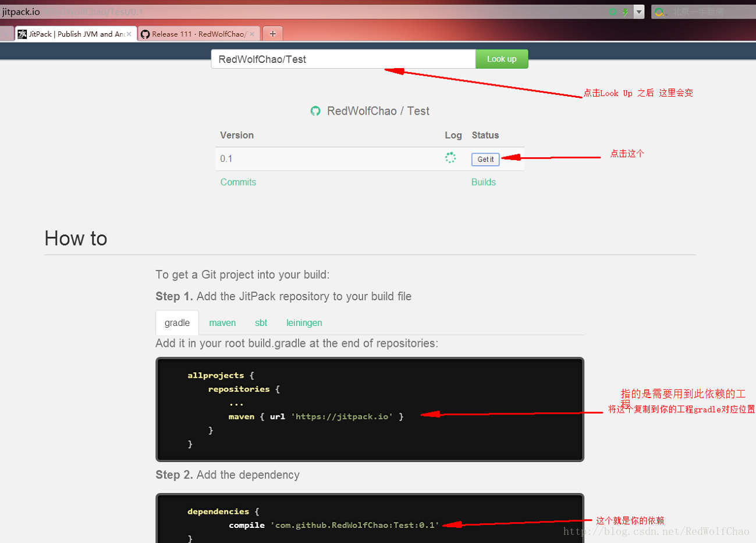The width and height of the screenshot is (756, 543).
Task: Click the JitPack favicon on first tab
Action: (x=22, y=34)
